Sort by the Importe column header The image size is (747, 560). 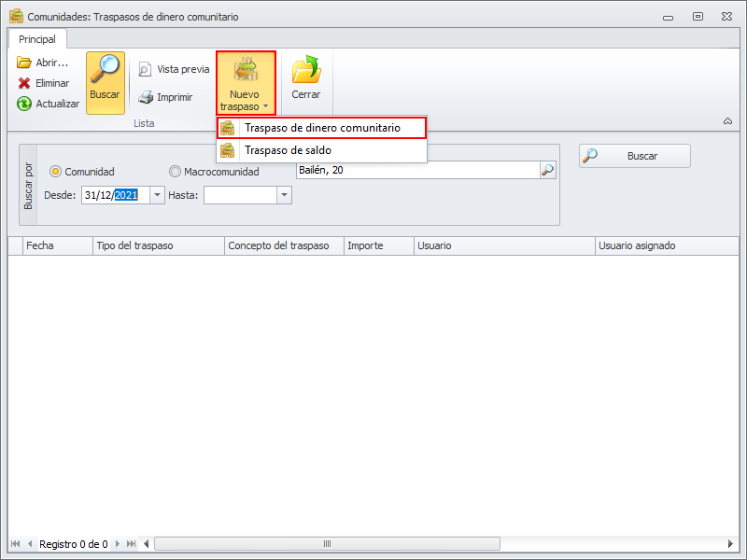click(379, 245)
